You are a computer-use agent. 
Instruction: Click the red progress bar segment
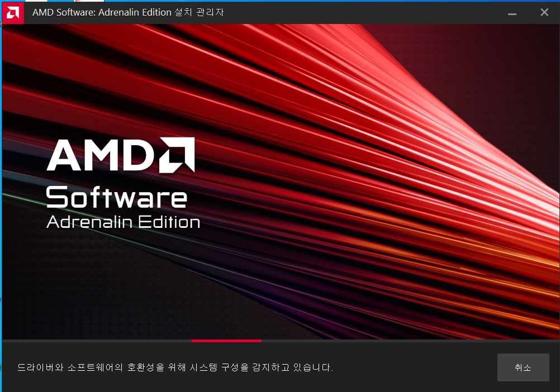tap(226, 341)
